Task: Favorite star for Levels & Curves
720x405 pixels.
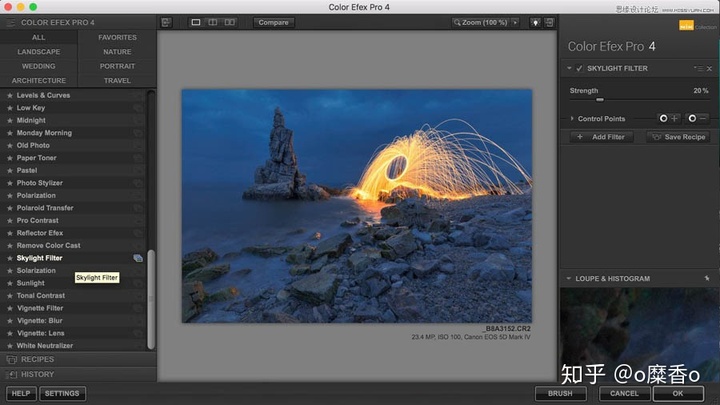Action: coord(10,96)
